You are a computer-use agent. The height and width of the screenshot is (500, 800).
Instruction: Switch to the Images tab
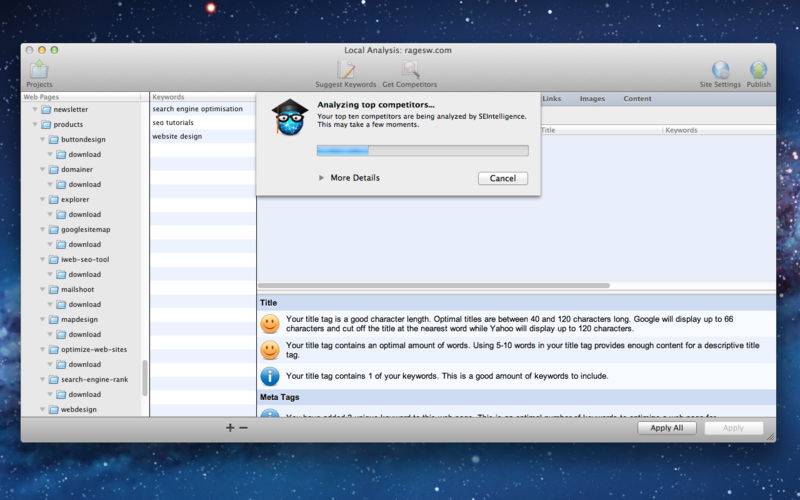click(592, 99)
